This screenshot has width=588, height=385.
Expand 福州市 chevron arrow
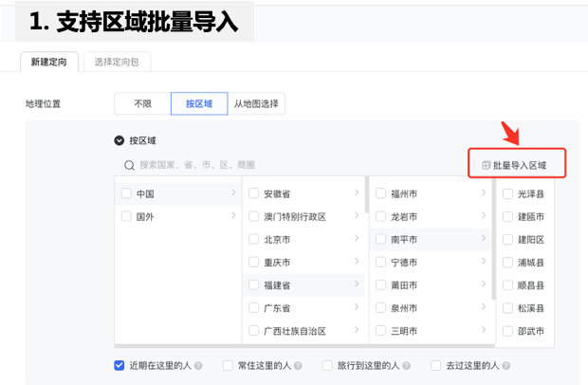(x=484, y=192)
